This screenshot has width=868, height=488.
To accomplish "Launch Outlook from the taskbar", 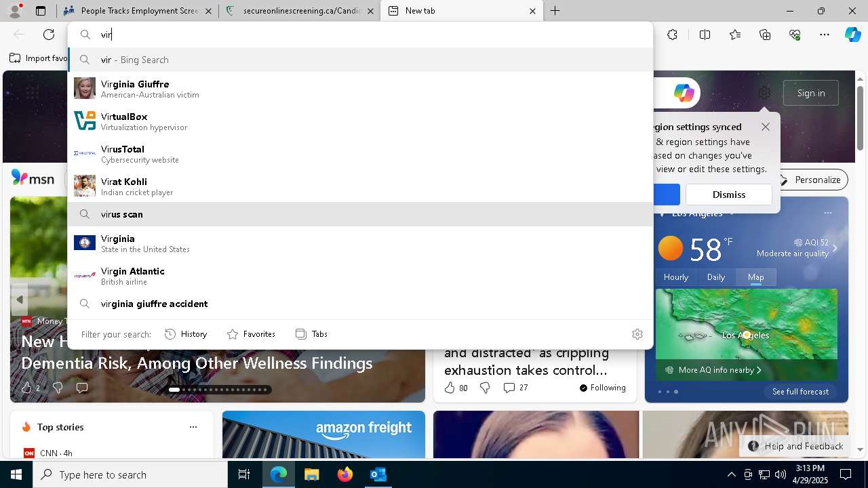I will point(378,474).
